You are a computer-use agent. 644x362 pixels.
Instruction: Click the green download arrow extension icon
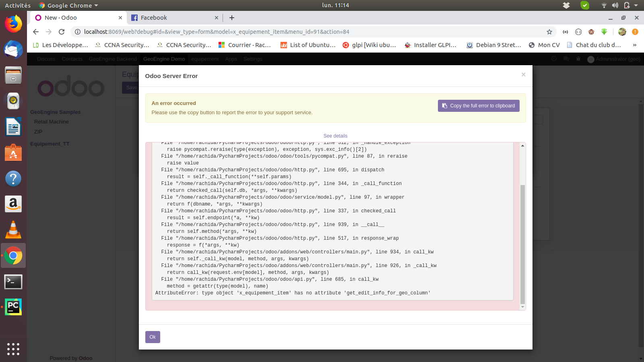click(x=604, y=32)
